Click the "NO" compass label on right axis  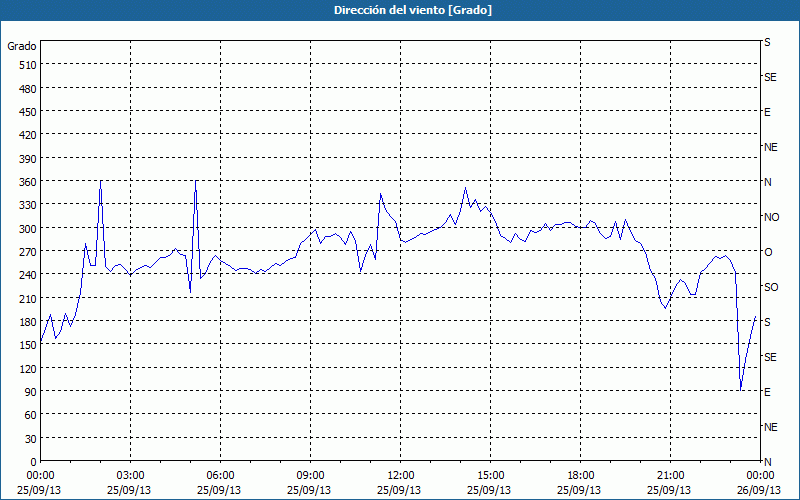(x=771, y=217)
